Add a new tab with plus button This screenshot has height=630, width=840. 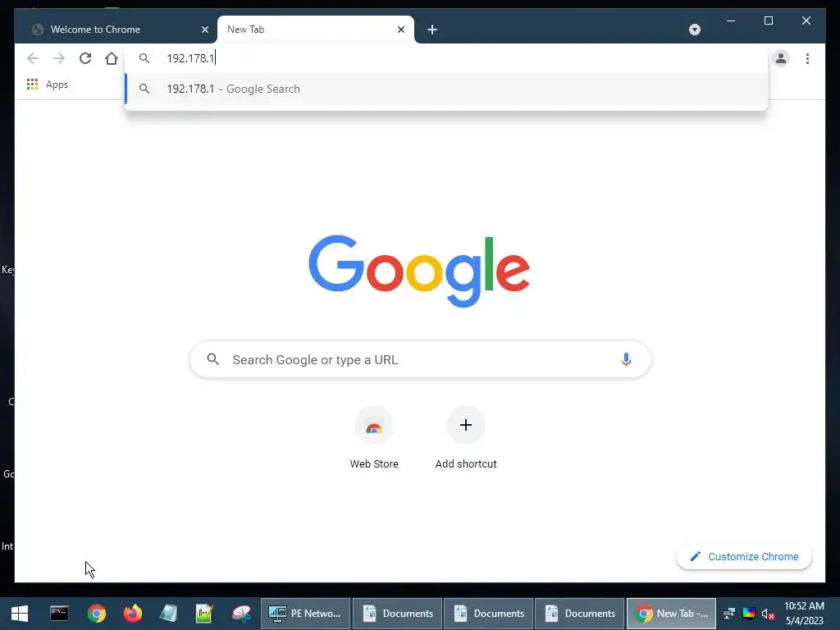(x=432, y=30)
